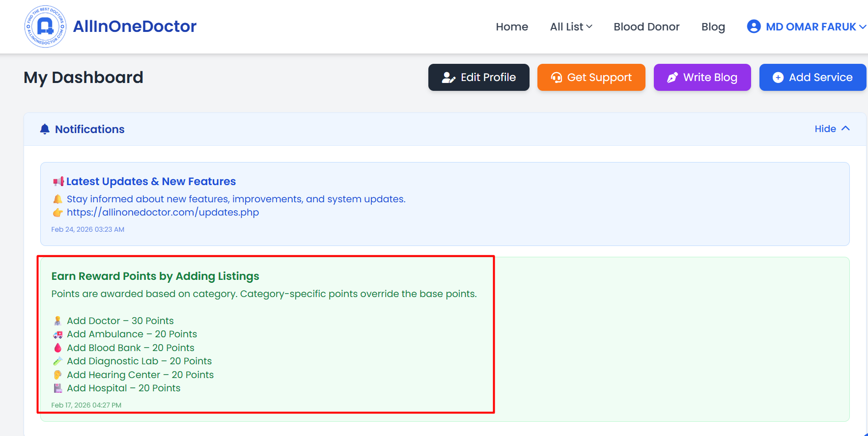Click the pen icon in Write Blog
This screenshot has height=436, width=868.
pos(672,78)
